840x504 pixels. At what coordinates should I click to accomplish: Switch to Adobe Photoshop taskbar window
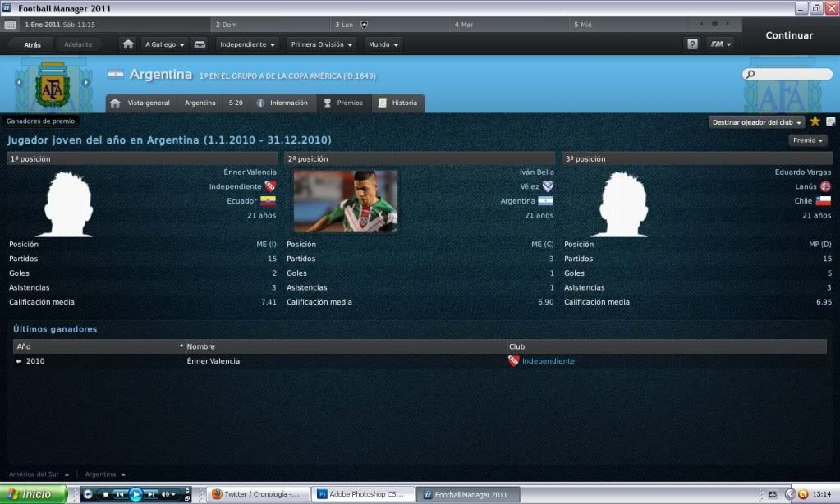click(x=363, y=494)
